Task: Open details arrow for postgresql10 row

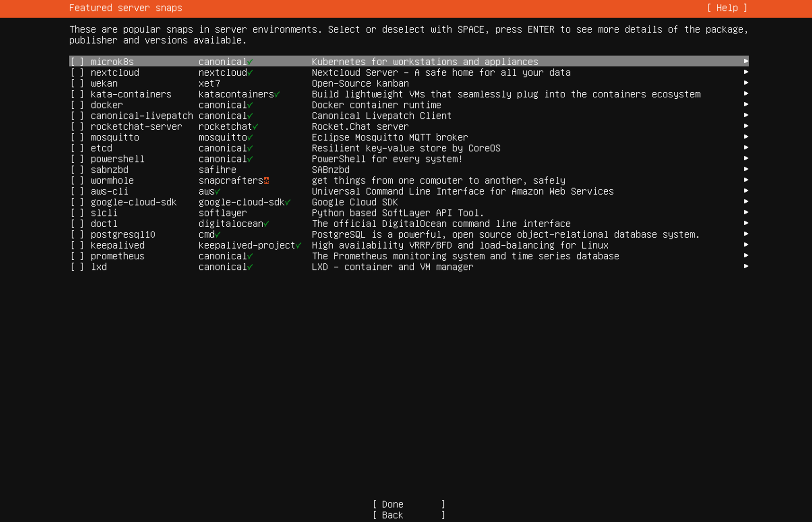Action: (x=746, y=234)
